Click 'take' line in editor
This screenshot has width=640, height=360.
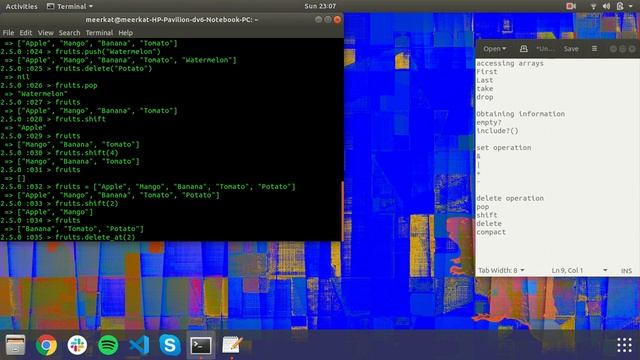tap(484, 89)
